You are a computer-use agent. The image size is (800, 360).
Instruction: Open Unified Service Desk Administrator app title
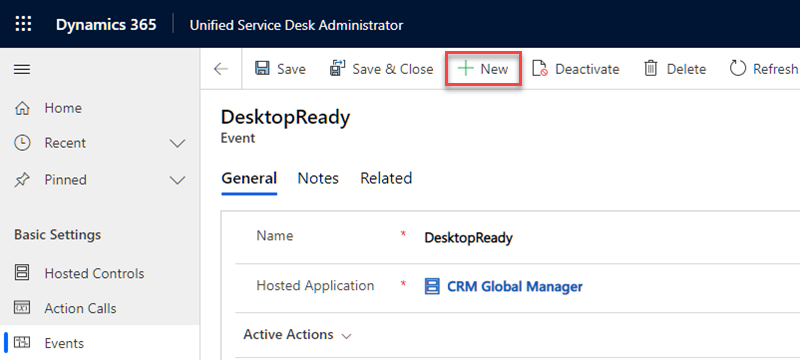point(296,25)
